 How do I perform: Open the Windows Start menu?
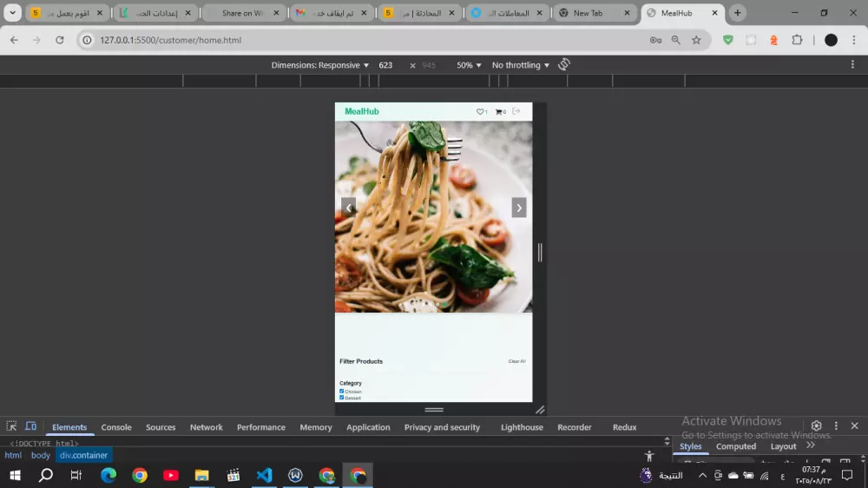(x=15, y=475)
